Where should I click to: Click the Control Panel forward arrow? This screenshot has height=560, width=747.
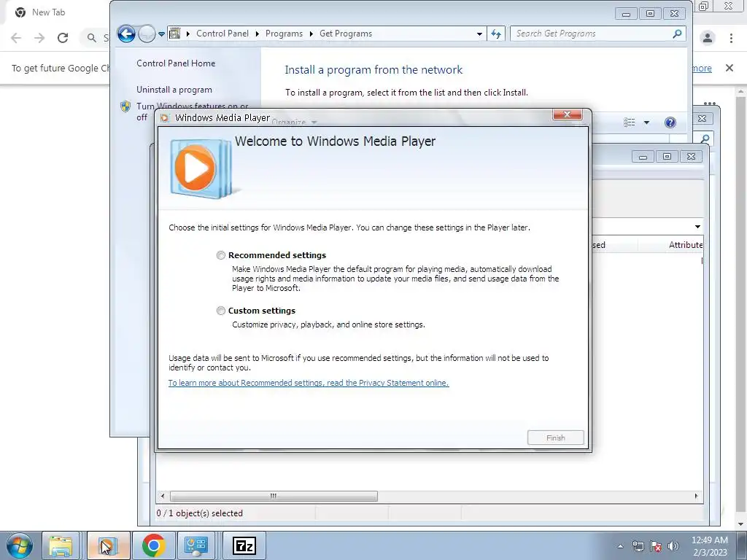[x=147, y=34]
